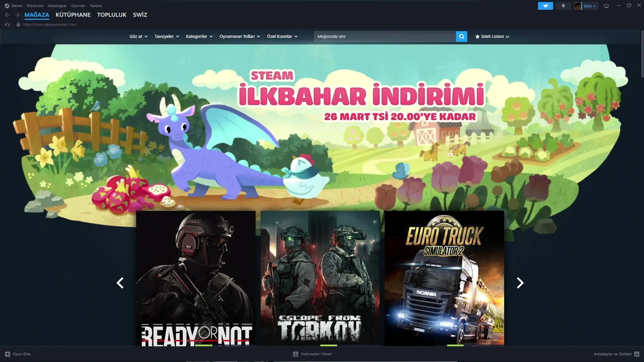Open the Arkadaşlar menu
The height and width of the screenshot is (362, 644).
pos(57,6)
